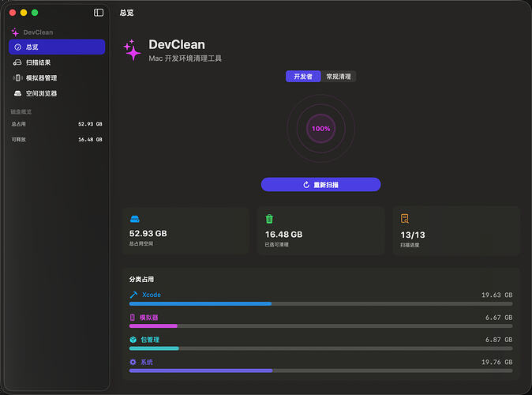Click the 100% scan progress circle
This screenshot has width=532, height=395.
coord(320,129)
